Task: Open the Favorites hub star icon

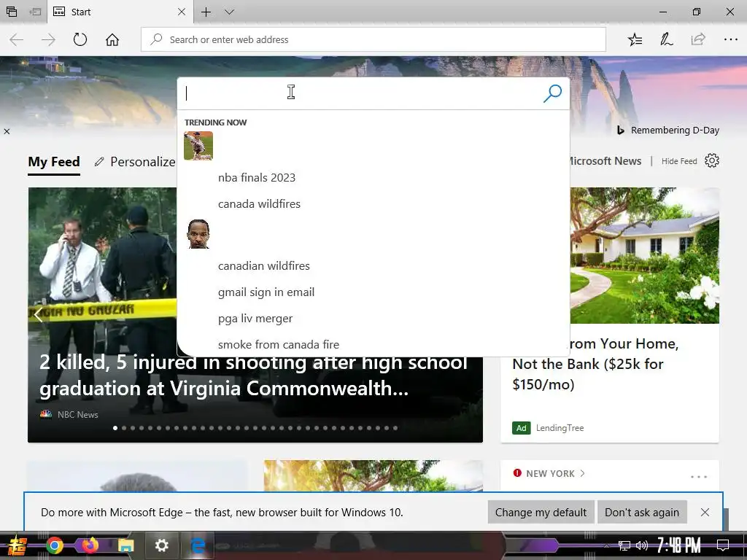Action: click(635, 39)
